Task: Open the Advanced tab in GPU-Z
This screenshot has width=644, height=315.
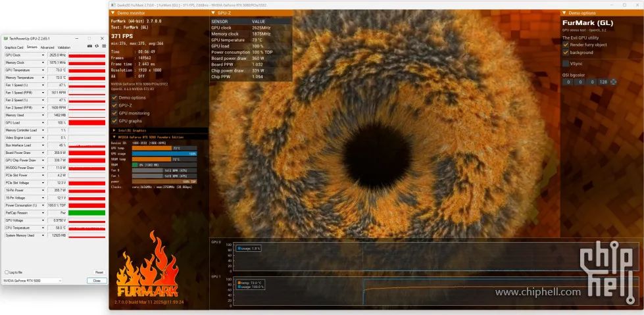Action: tap(47, 47)
